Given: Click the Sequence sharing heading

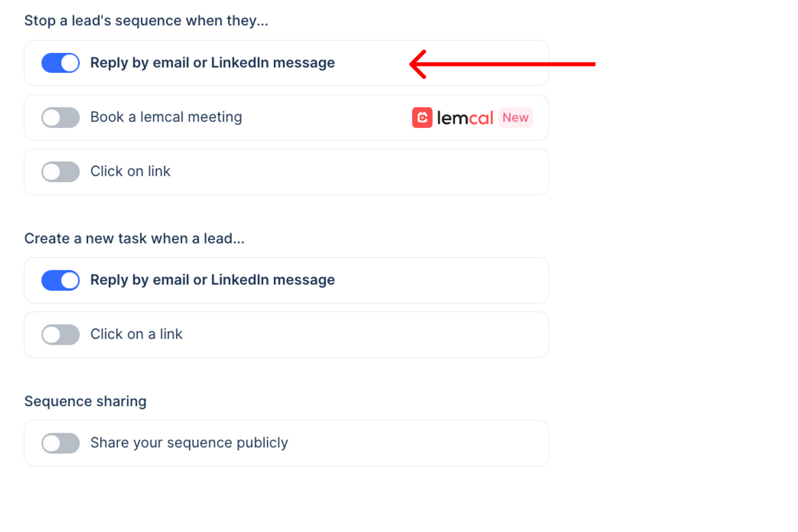Looking at the screenshot, I should [85, 401].
